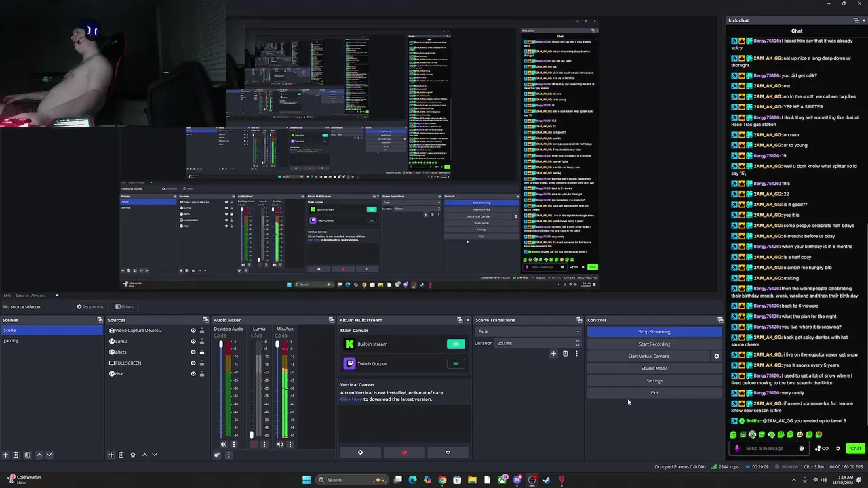Screen dimensions: 868x488
Task: Add a new source with the plus icon in the Sources panel
Action: click(111, 455)
